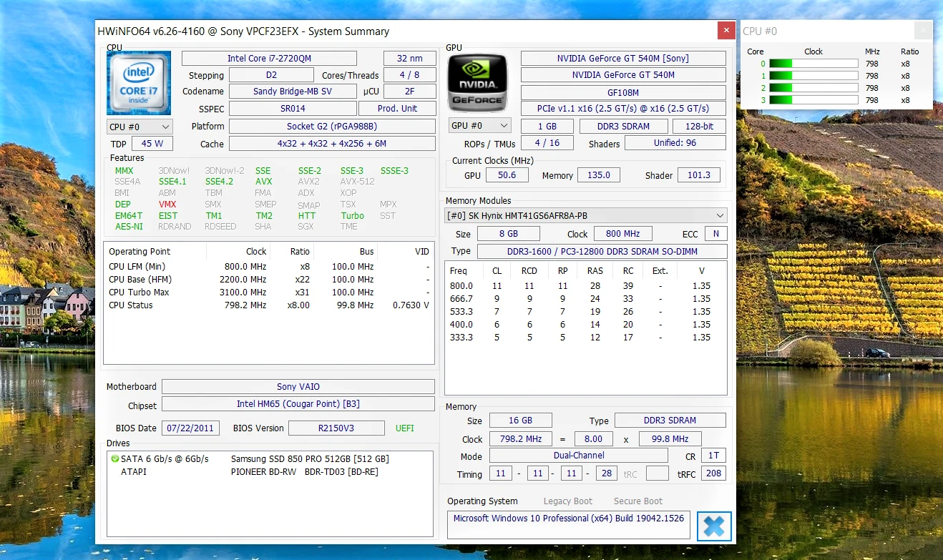Click Core 3 clock bar in CPU #0 window
943x560 pixels.
(x=813, y=100)
